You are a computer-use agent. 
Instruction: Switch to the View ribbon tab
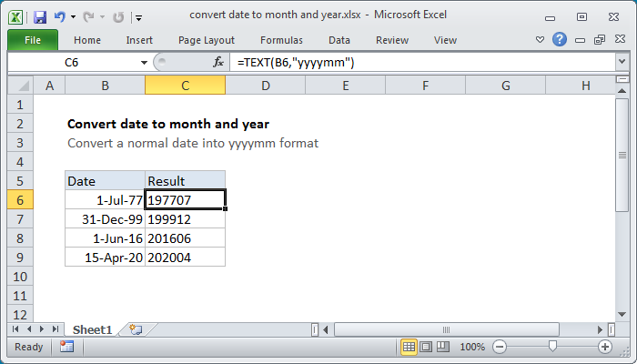point(445,40)
